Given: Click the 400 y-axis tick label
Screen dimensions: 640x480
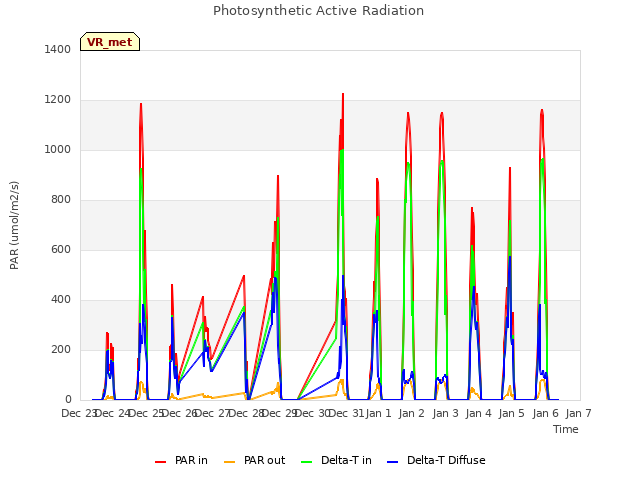Looking at the screenshot, I should point(61,300).
